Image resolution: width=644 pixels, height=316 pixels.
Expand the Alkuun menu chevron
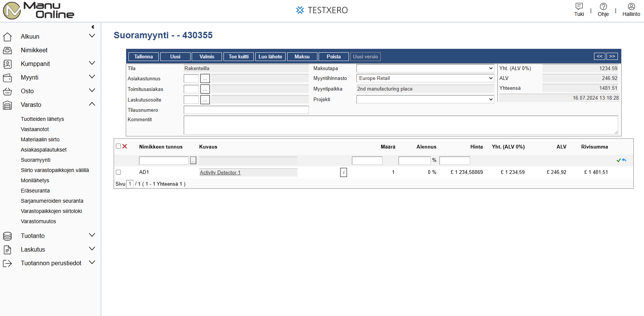92,36
